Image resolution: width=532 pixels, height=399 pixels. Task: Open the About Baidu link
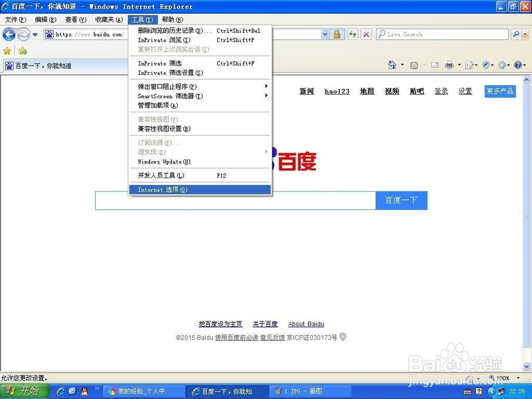tap(306, 324)
